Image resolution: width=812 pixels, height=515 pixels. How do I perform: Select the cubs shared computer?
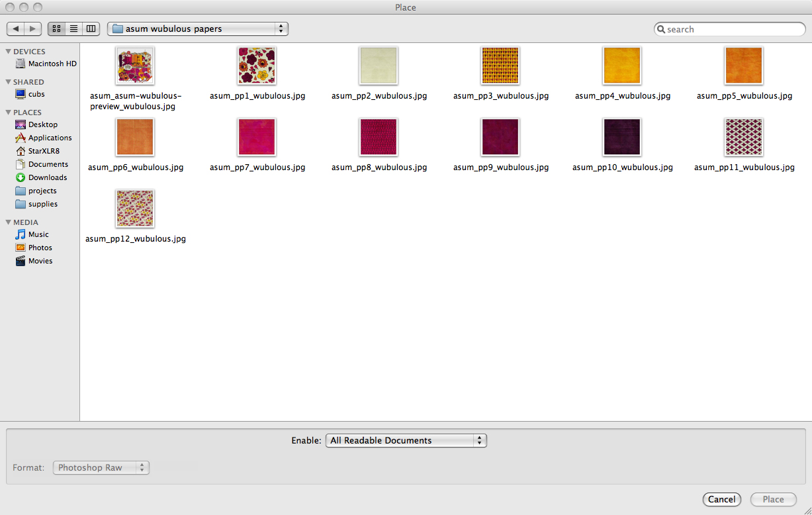point(36,94)
